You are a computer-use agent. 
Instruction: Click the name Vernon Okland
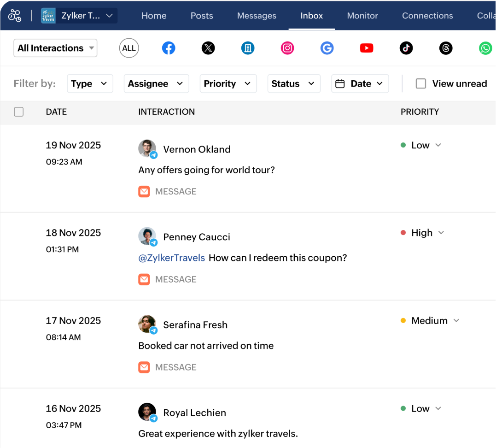(197, 149)
